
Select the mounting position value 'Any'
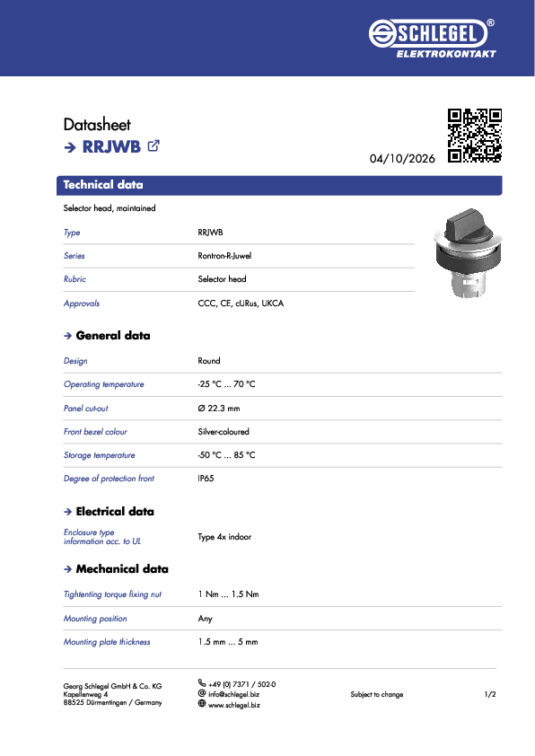(x=205, y=619)
